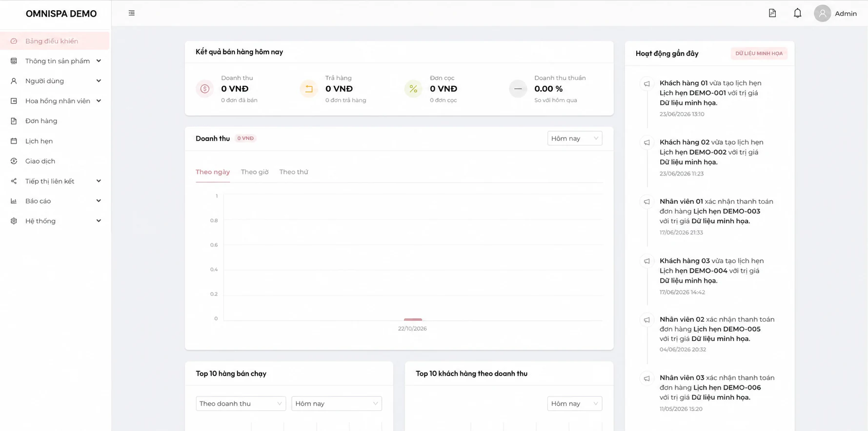This screenshot has width=868, height=431.
Task: Expand Hệ thống chevron
Action: click(x=99, y=221)
